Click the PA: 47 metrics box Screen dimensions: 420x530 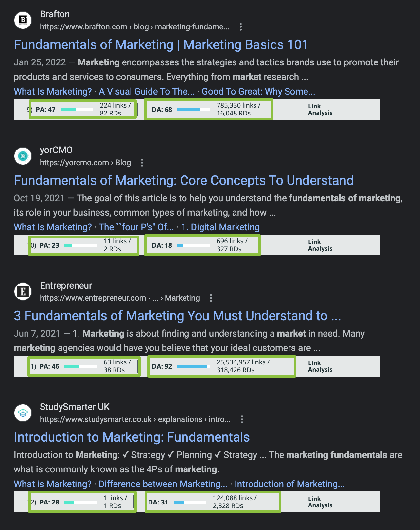click(82, 109)
